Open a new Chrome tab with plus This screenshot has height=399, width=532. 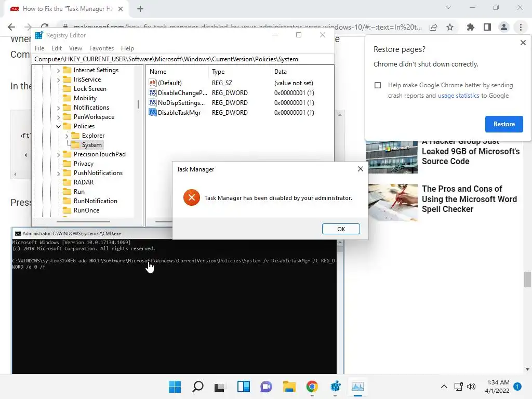(140, 9)
